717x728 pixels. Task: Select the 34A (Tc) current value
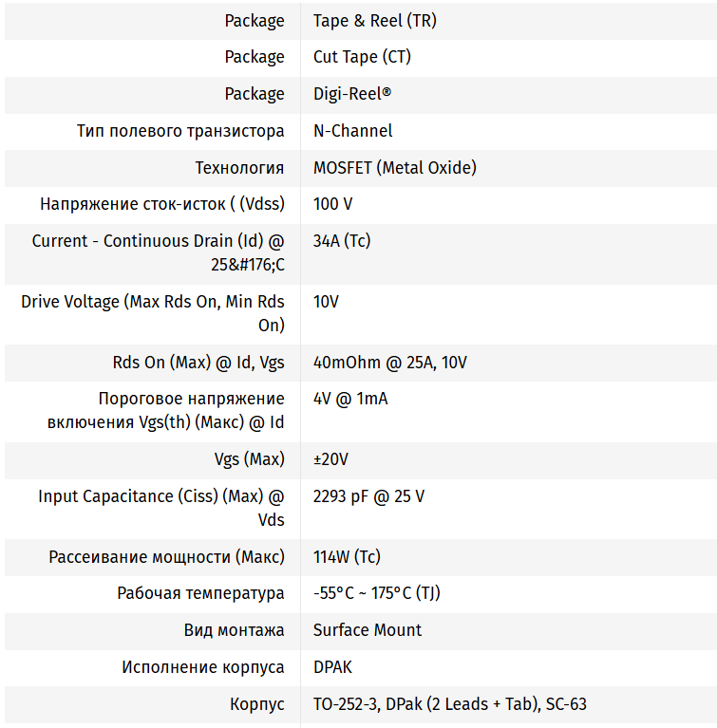coord(342,241)
